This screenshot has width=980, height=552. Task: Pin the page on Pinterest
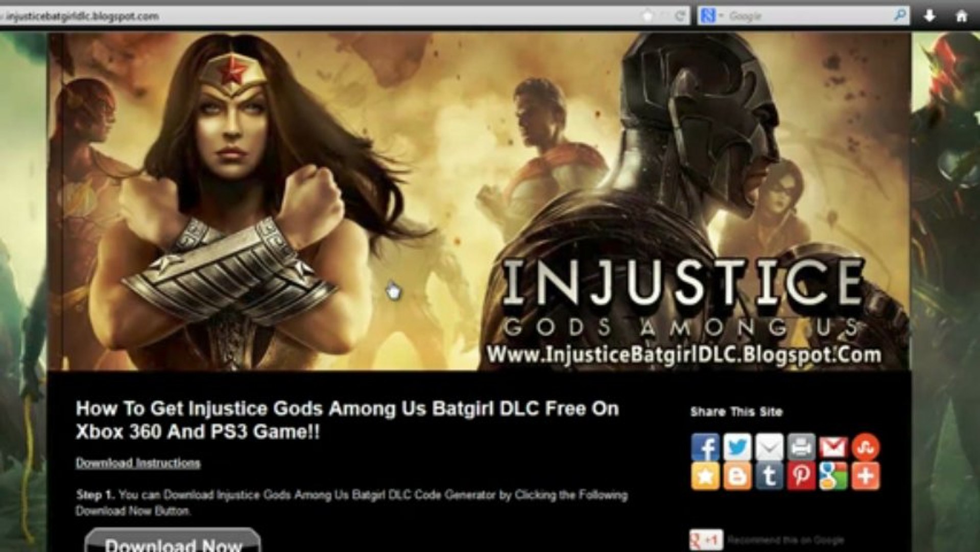(801, 476)
